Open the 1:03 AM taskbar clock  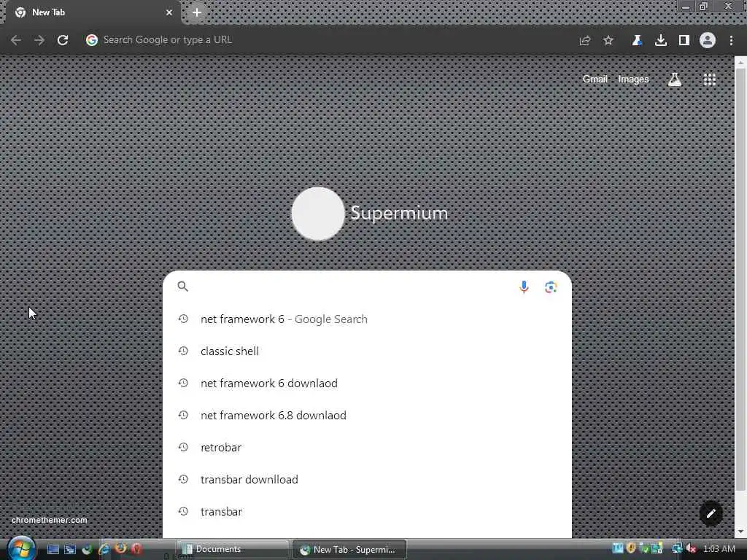point(719,548)
